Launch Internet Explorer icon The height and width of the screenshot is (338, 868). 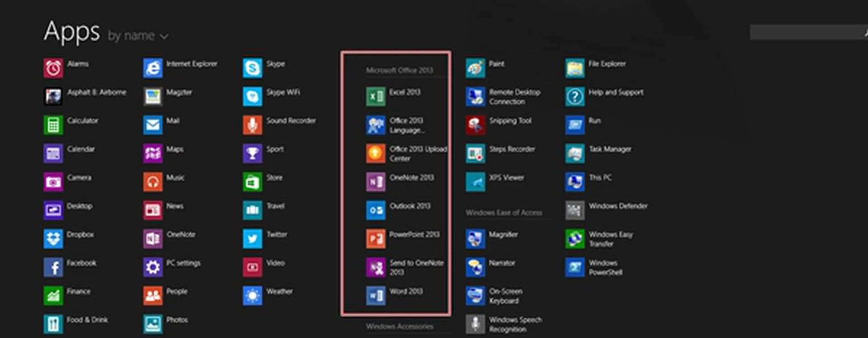coord(153,68)
